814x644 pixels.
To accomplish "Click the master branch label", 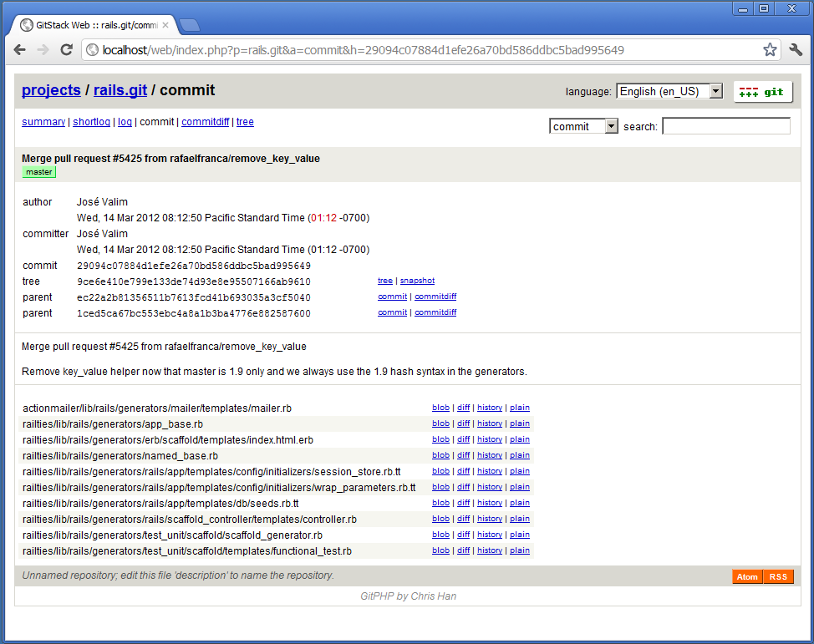I will click(x=38, y=171).
